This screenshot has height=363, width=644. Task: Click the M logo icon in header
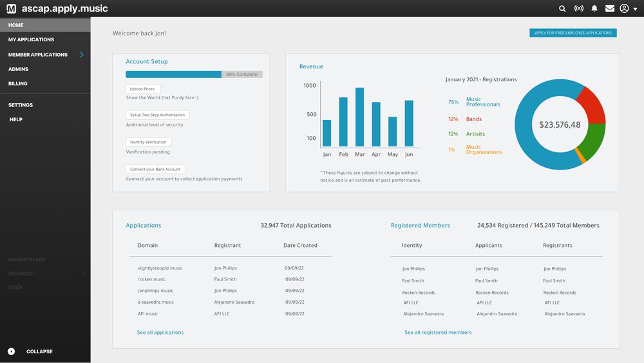[11, 8]
